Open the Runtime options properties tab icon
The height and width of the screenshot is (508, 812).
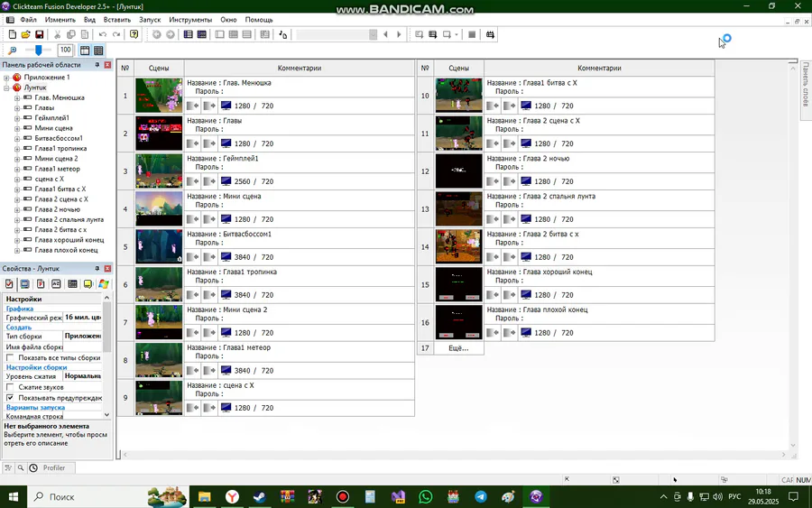(41, 283)
